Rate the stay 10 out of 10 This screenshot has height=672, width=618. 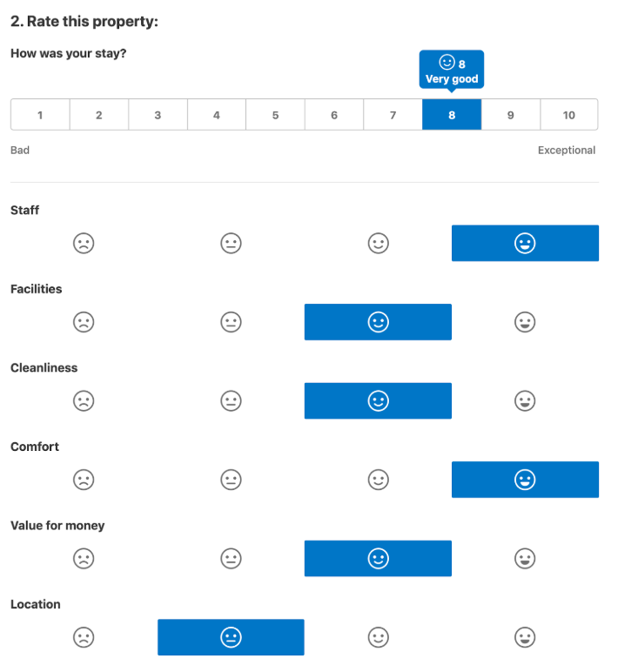(569, 114)
